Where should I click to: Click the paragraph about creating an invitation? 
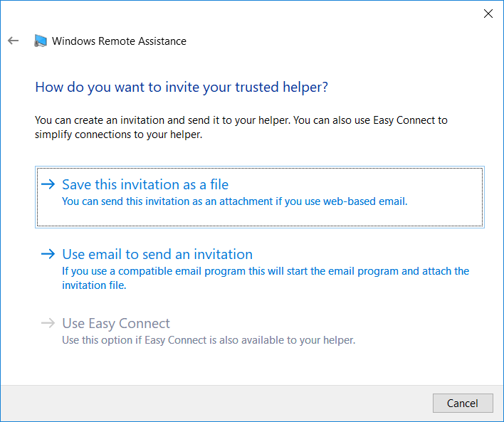[241, 127]
